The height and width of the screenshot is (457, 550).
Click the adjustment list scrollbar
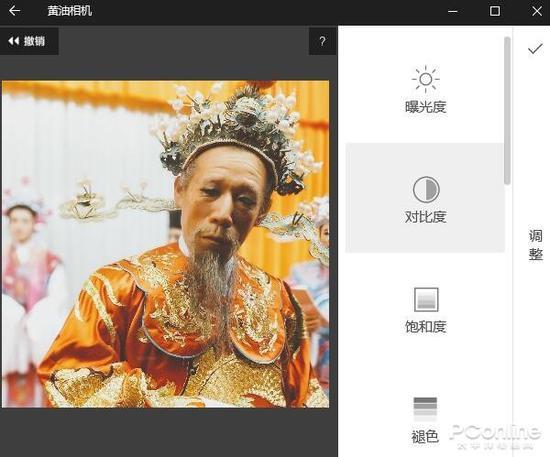pyautogui.click(x=507, y=110)
